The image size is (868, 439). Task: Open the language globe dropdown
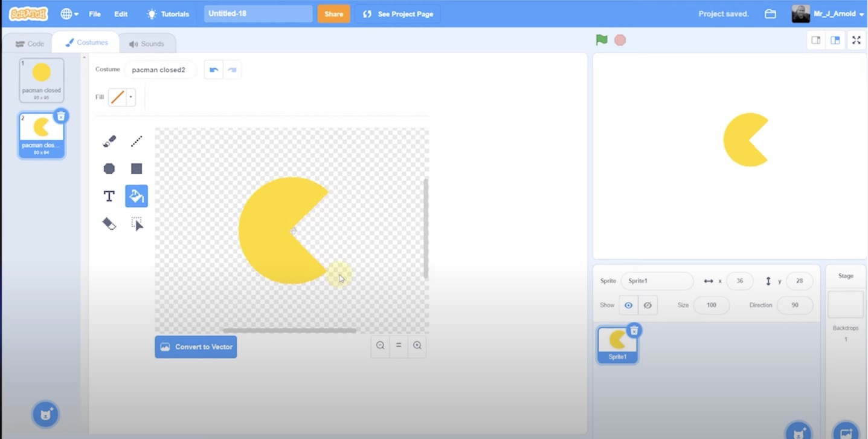pyautogui.click(x=69, y=14)
